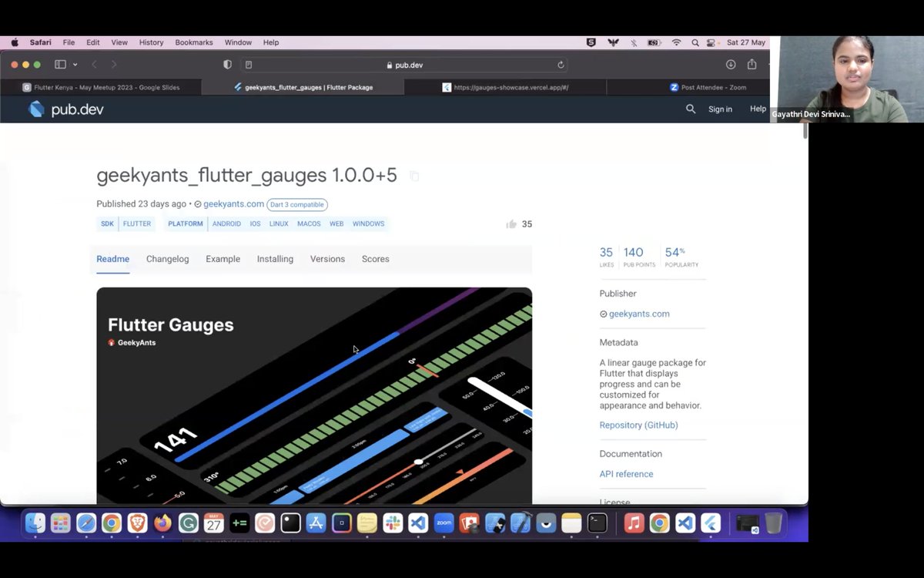Click the WEB platform tag
This screenshot has height=578, width=924.
point(336,224)
